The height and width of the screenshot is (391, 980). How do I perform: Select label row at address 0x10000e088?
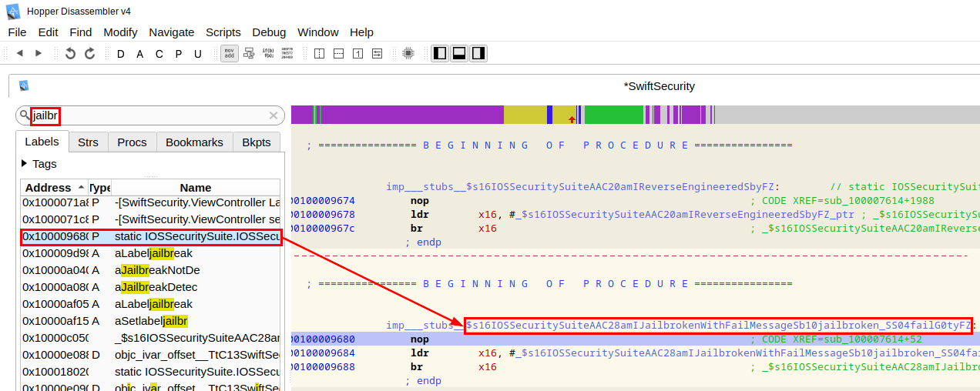[x=150, y=355]
